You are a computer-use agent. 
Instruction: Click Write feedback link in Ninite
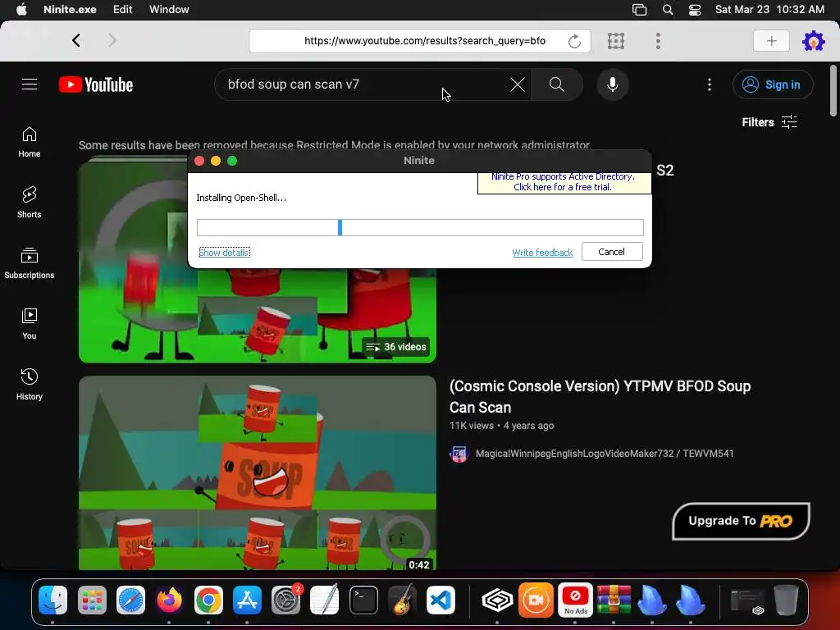[x=542, y=253]
